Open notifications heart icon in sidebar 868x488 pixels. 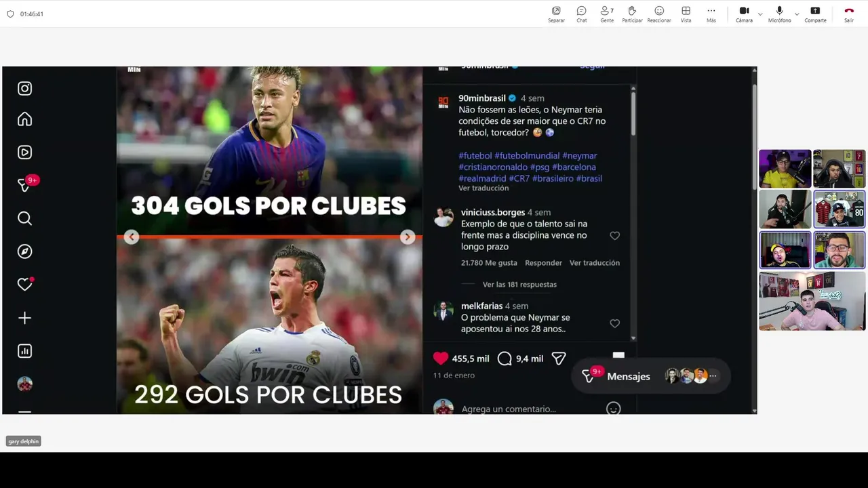pyautogui.click(x=25, y=285)
